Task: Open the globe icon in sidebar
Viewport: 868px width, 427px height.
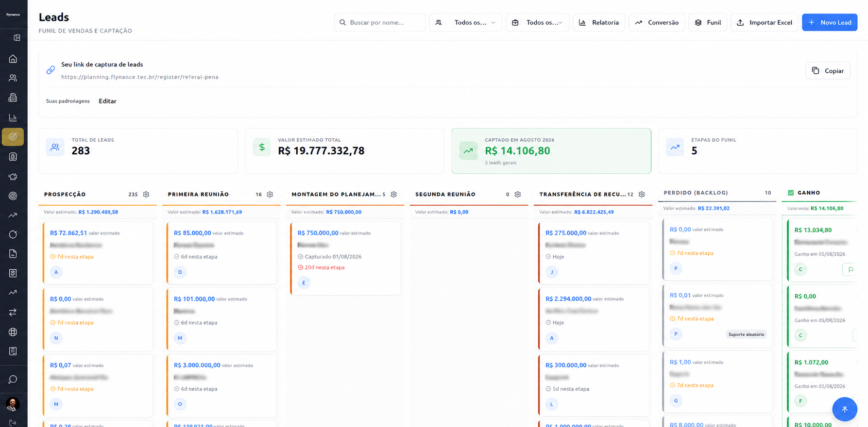Action: pos(13,332)
